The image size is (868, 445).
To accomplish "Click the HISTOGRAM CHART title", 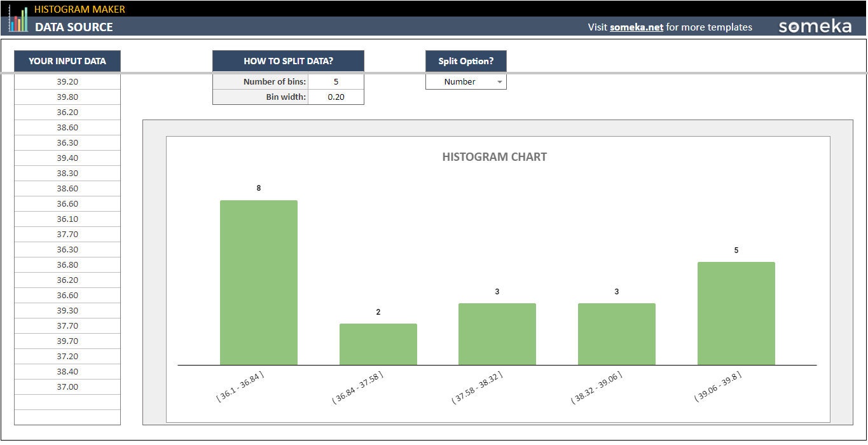I will pyautogui.click(x=494, y=156).
